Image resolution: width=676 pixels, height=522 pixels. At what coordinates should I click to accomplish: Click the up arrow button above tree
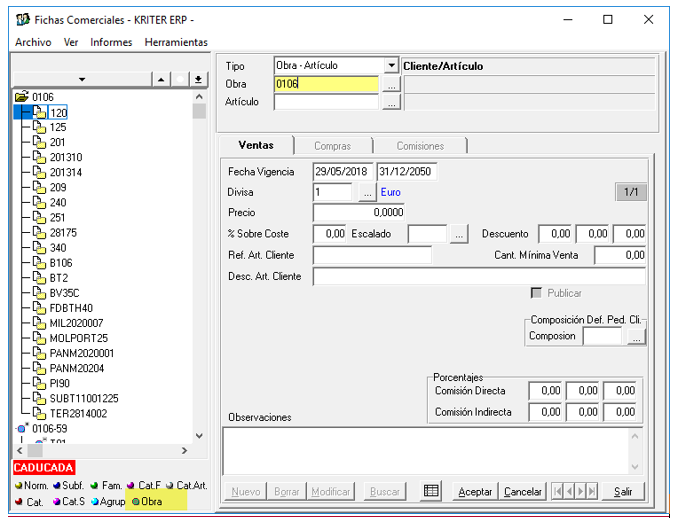[x=161, y=79]
